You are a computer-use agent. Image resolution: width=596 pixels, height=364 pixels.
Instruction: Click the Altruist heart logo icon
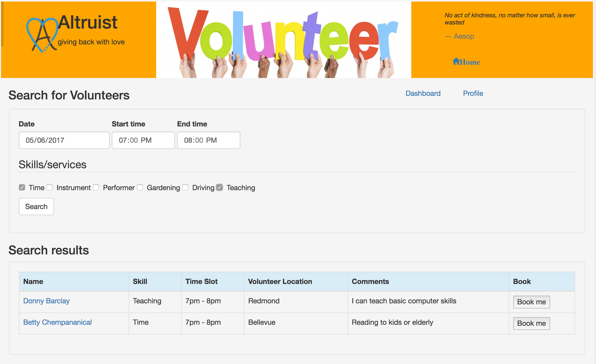click(42, 35)
